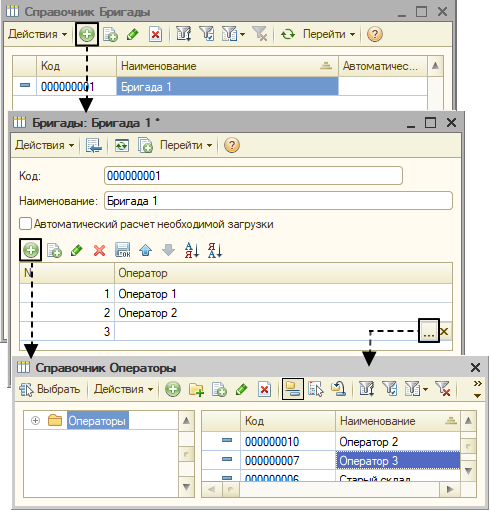Add new operator in Справочник Операторы
This screenshot has height=511, width=490.
[173, 389]
